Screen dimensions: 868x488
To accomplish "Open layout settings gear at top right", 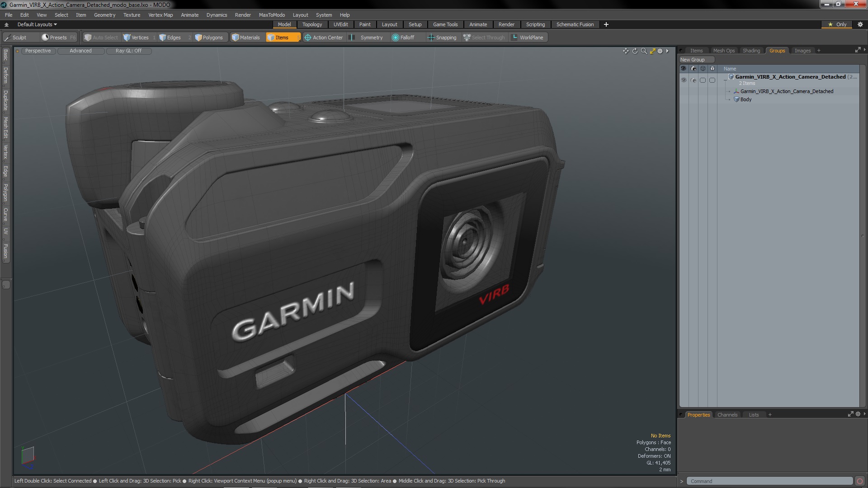I will coord(860,24).
